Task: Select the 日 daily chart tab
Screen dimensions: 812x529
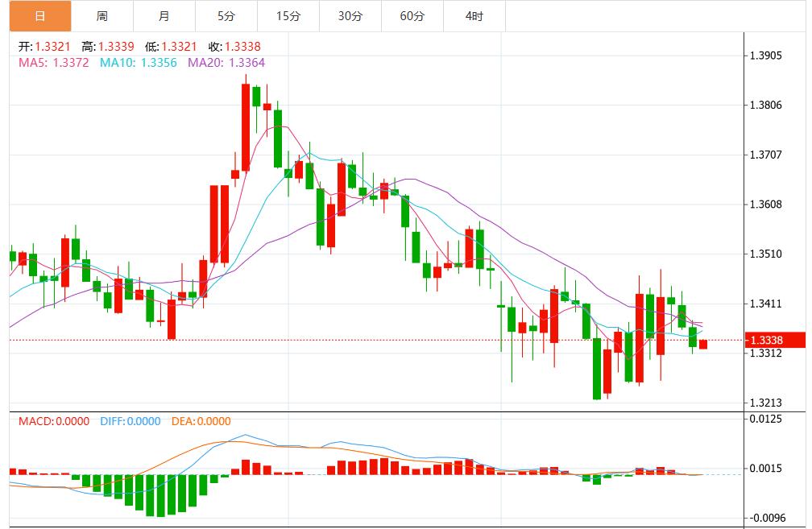Action: (40, 16)
